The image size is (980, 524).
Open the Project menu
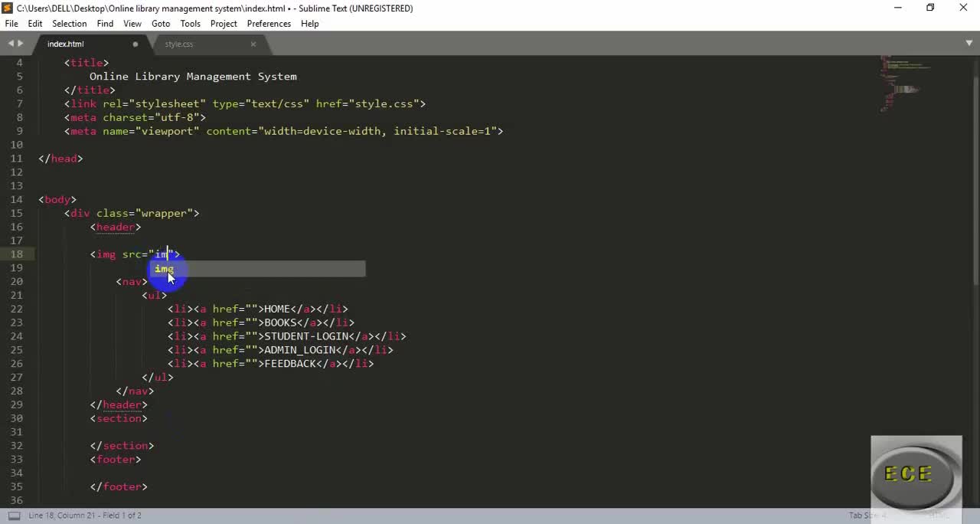pos(224,24)
